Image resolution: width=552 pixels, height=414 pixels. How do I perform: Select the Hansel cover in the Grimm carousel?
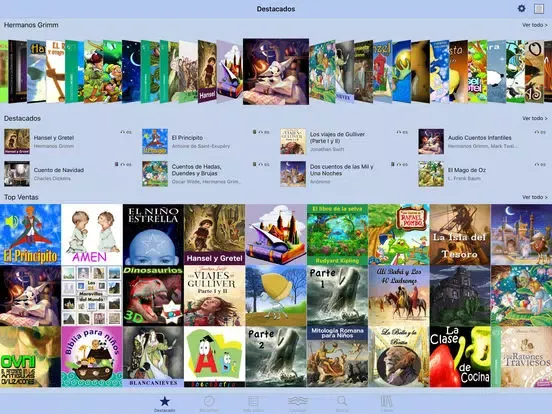click(x=207, y=71)
